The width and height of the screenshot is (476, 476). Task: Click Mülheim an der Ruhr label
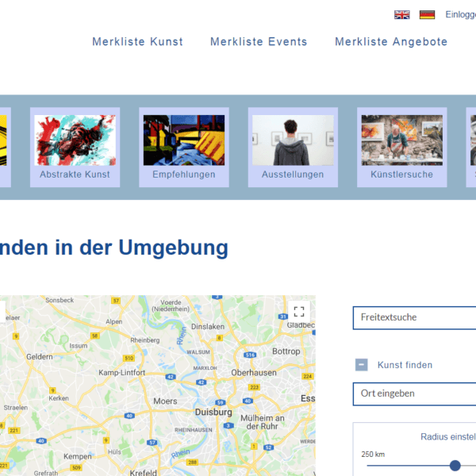(x=263, y=422)
